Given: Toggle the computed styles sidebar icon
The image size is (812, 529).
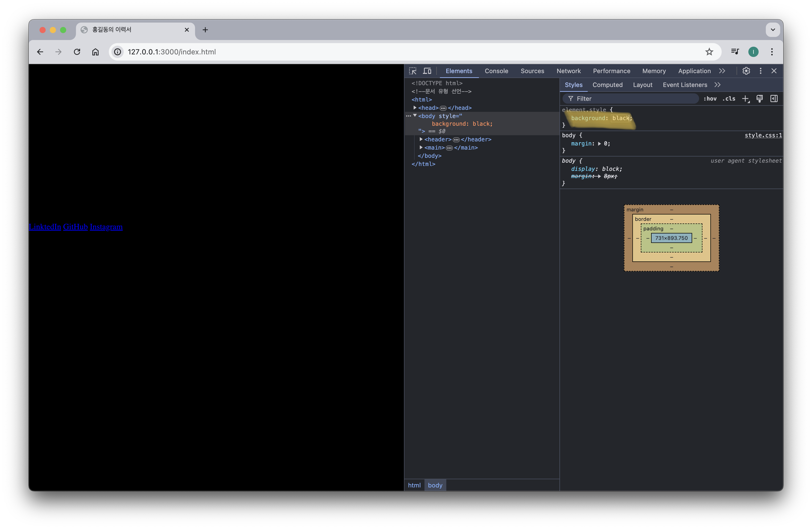Looking at the screenshot, I should (x=774, y=99).
